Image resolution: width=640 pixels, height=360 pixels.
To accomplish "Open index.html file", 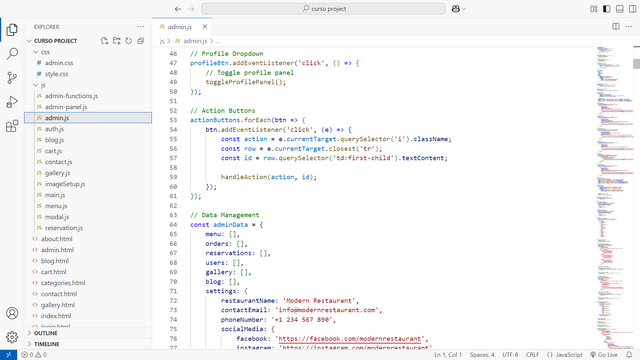I will click(56, 316).
